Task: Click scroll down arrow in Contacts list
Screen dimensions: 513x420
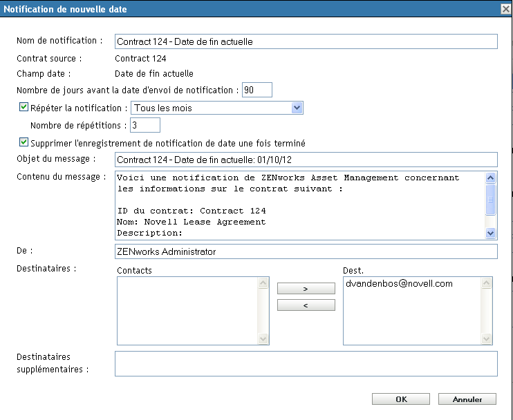Action: [263, 339]
